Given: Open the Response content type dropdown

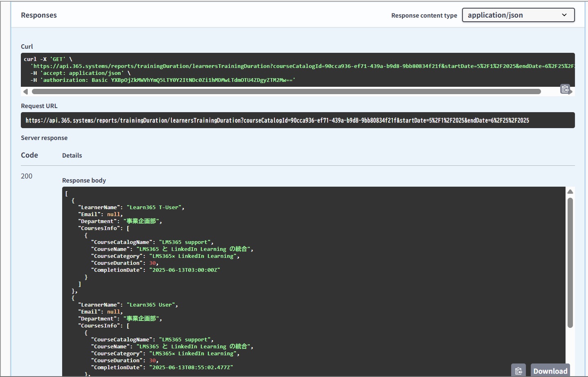Looking at the screenshot, I should click(518, 15).
